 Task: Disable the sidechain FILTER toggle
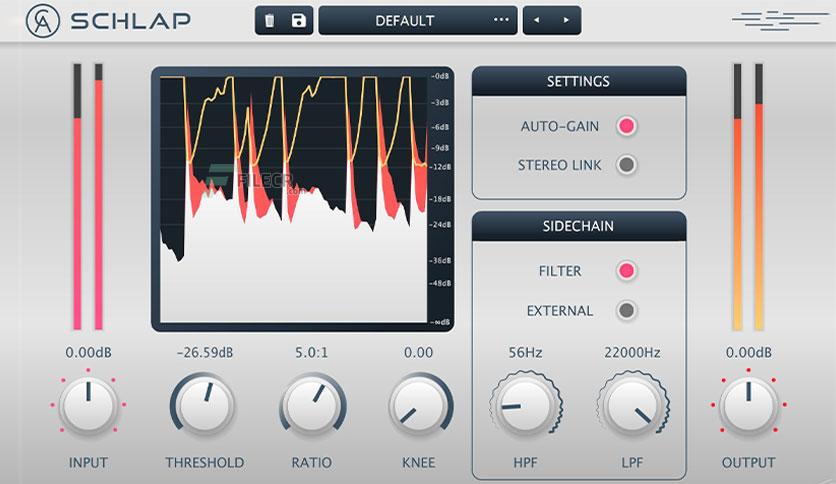click(626, 271)
